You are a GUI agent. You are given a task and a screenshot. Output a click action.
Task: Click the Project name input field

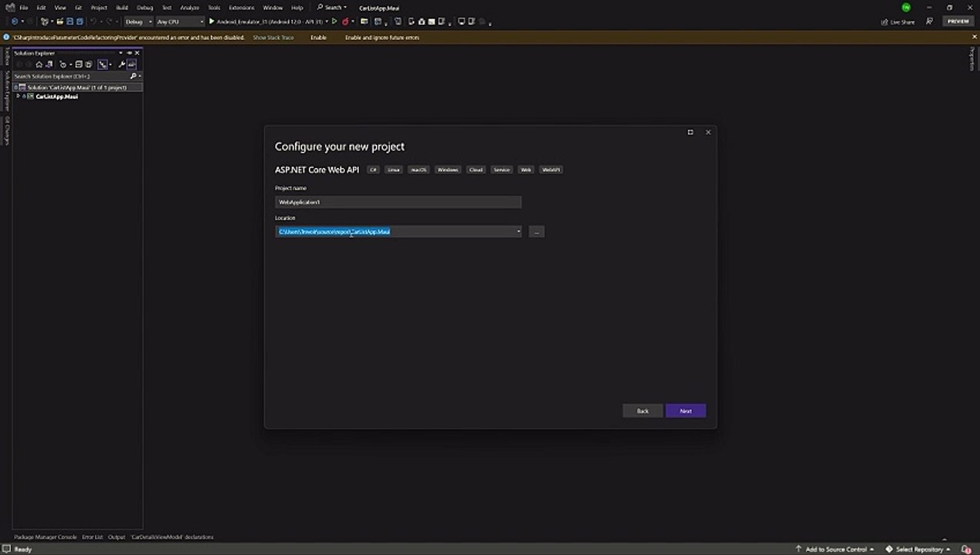[398, 202]
